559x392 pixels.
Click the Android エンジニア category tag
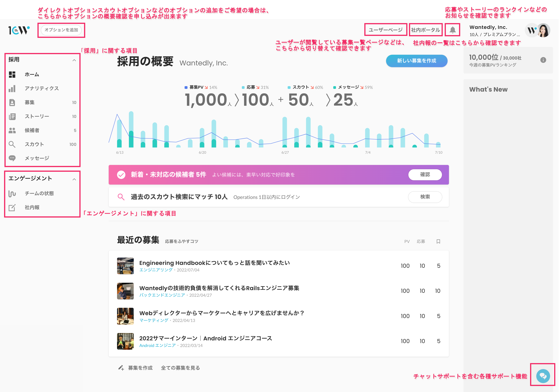[x=157, y=345]
